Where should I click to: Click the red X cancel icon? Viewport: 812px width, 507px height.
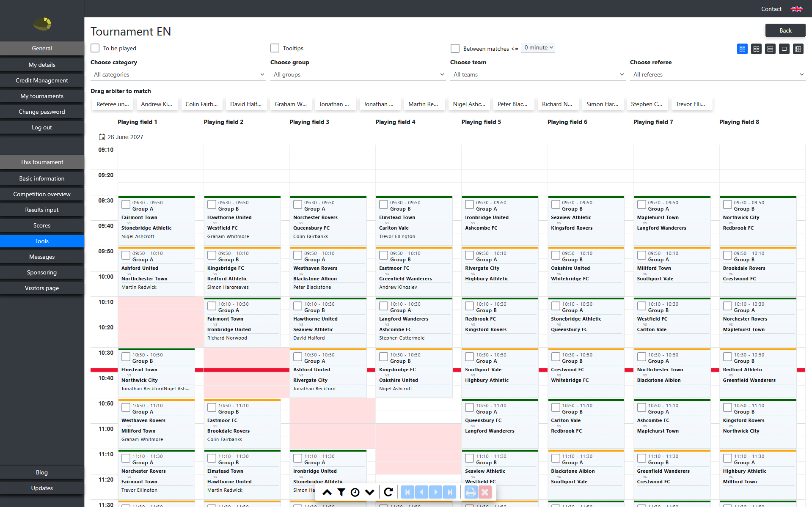(x=485, y=492)
